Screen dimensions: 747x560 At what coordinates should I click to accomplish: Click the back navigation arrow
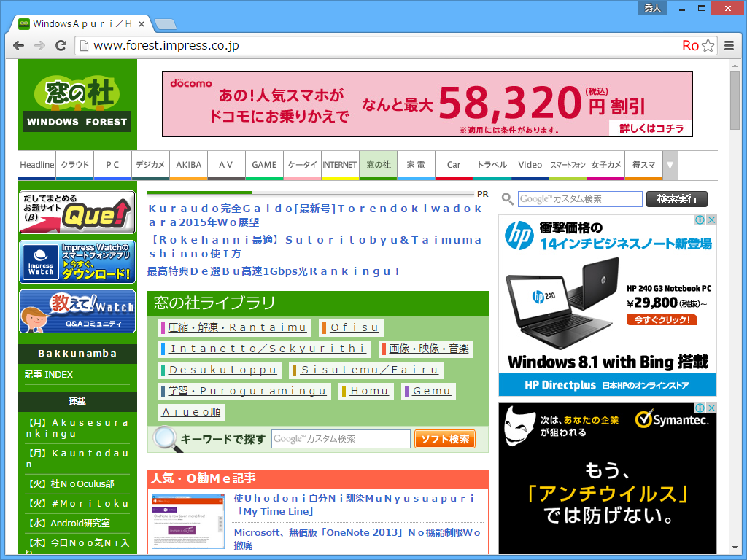point(18,45)
